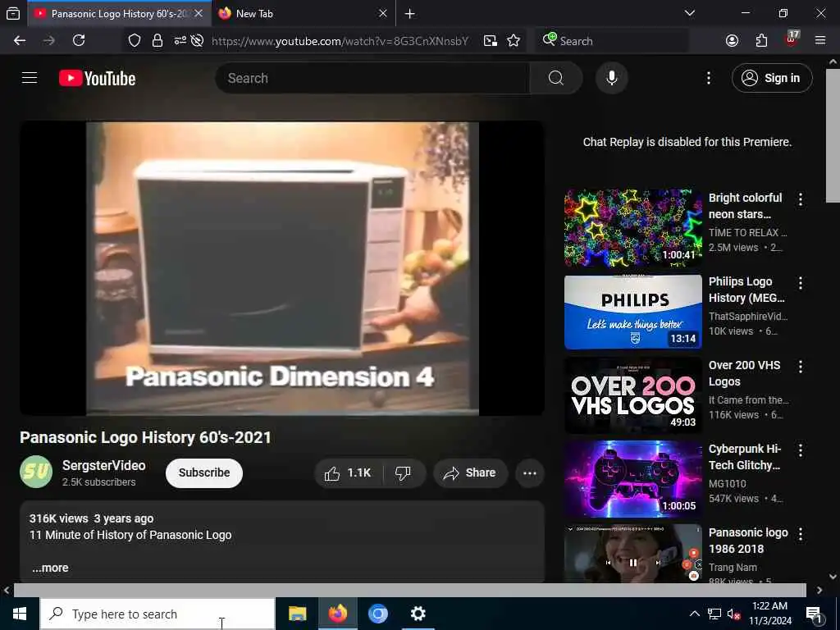Screen dimensions: 840x630
Task: Go back with the browser back arrow
Action: (x=20, y=41)
